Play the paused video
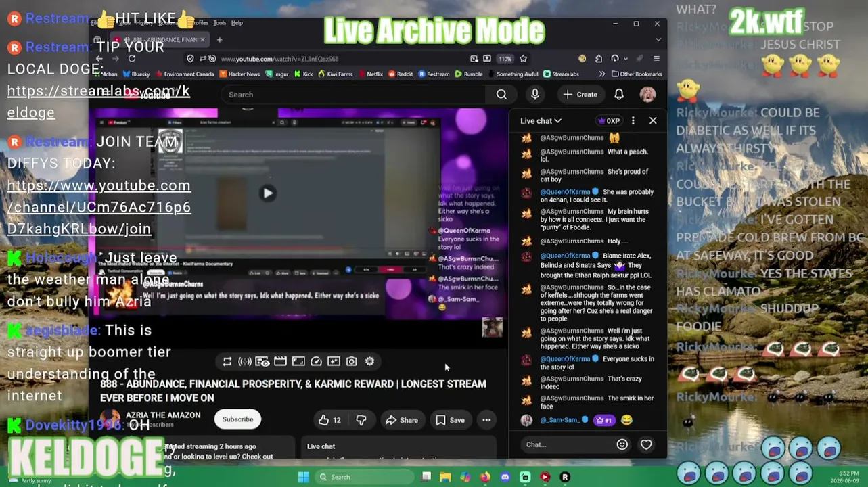Image resolution: width=868 pixels, height=487 pixels. tap(268, 193)
